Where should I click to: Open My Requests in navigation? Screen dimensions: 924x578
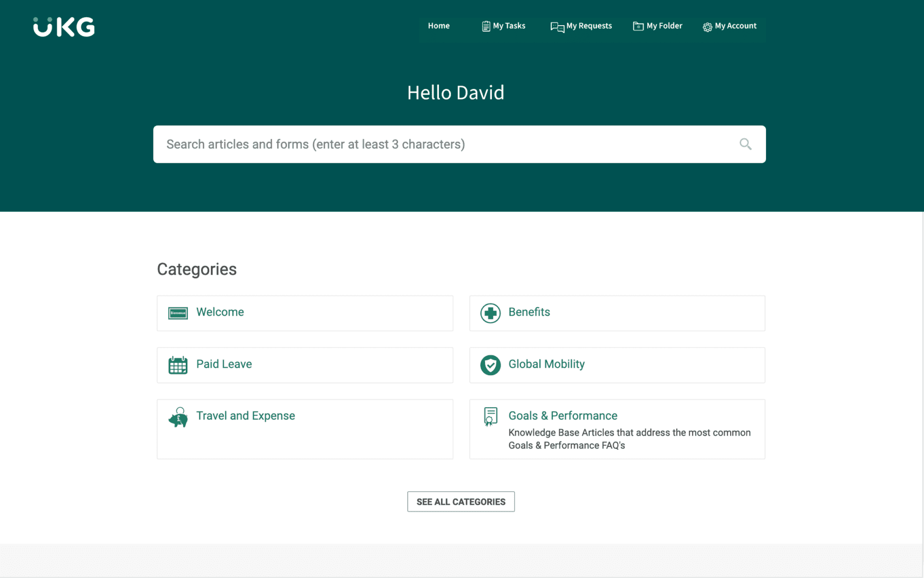click(581, 26)
